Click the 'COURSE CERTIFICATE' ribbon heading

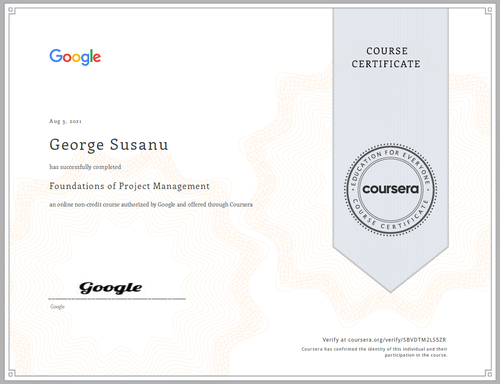386,57
